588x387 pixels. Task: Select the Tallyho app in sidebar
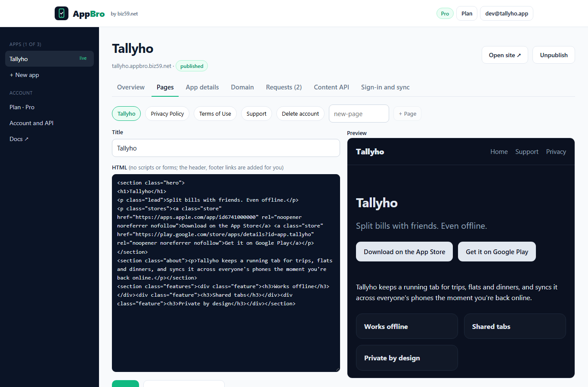[50, 59]
